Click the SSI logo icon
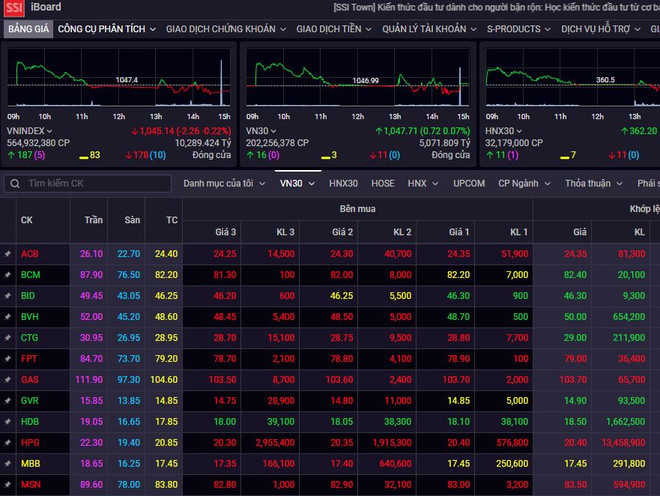The image size is (660, 496). coord(15,8)
